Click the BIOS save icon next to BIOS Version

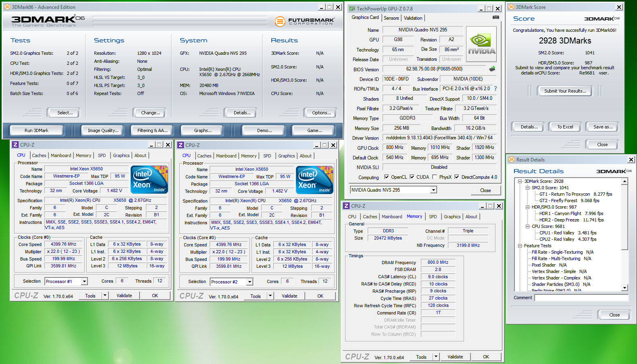492,69
